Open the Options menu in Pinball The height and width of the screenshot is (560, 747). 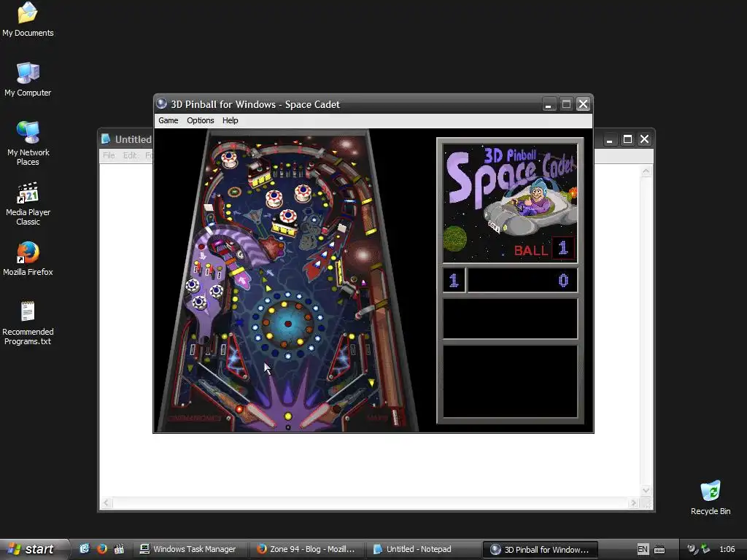pyautogui.click(x=200, y=120)
